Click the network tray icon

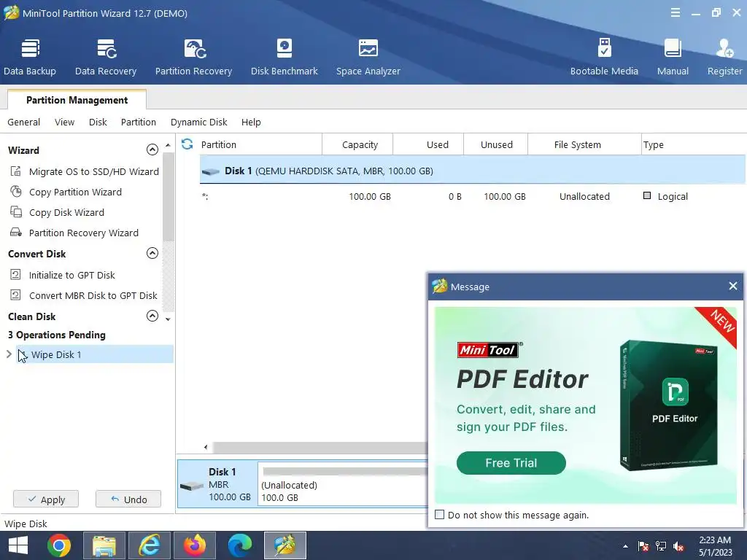pos(661,546)
